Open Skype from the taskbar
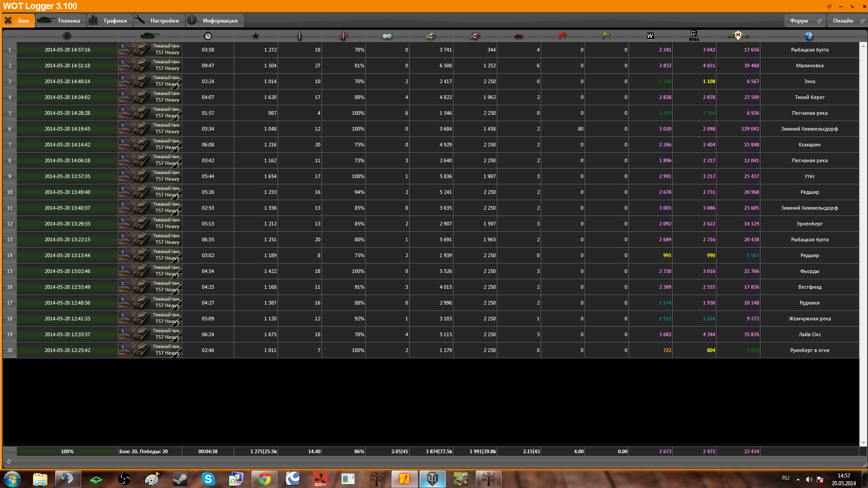The width and height of the screenshot is (868, 488). [208, 479]
